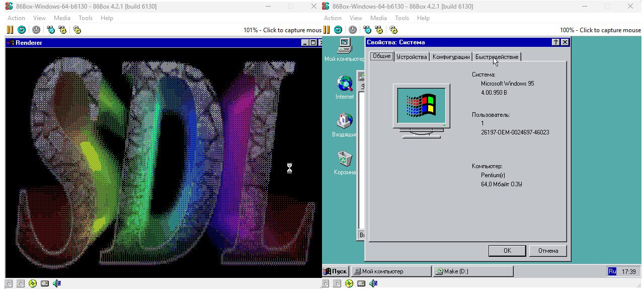644x289 pixels.
Task: Click the 4.00.950 B version text
Action: 494,93
